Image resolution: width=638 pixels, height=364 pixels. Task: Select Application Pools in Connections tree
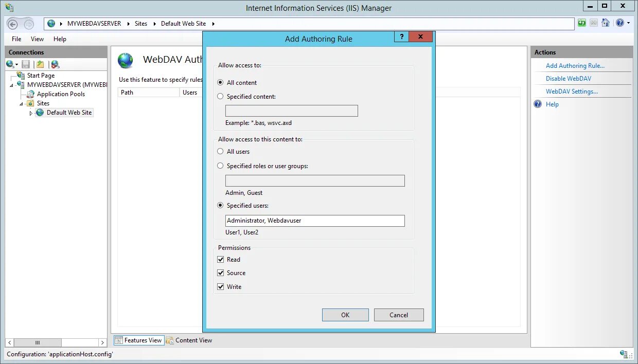tap(61, 94)
